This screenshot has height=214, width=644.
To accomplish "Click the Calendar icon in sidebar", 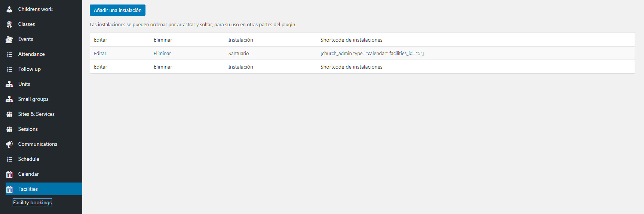I will (9, 174).
